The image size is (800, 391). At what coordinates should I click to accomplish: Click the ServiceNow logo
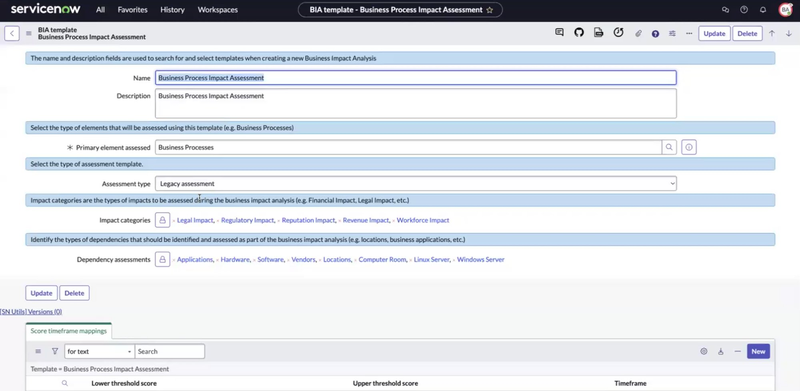(46, 9)
